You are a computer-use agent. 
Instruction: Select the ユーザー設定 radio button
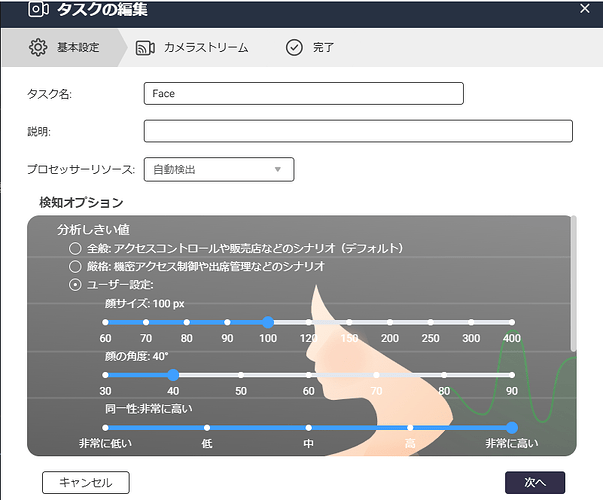point(75,285)
